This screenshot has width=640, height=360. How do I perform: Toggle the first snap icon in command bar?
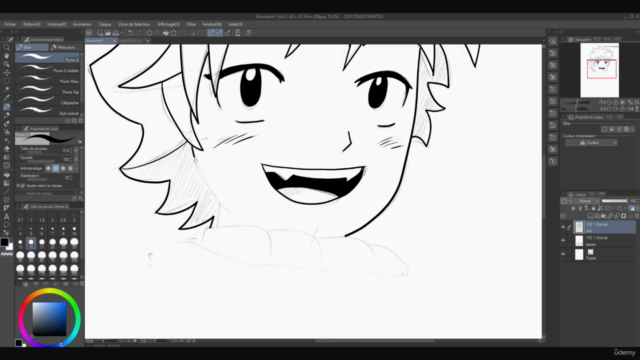click(x=211, y=33)
